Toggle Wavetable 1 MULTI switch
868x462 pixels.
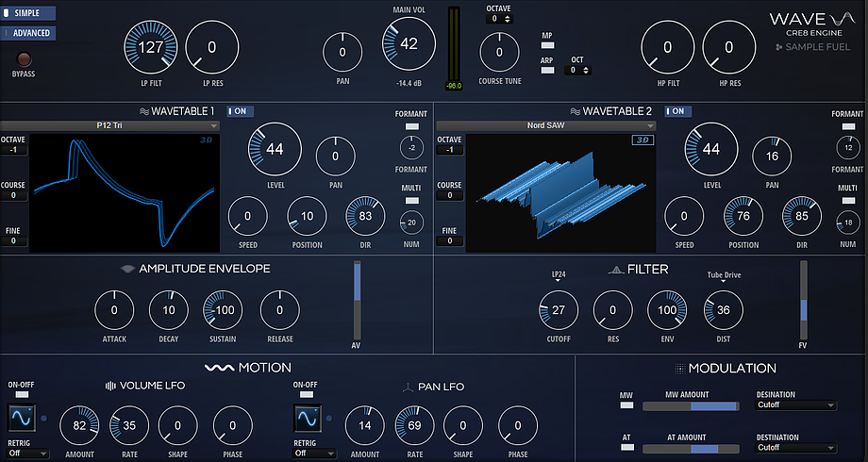click(412, 201)
